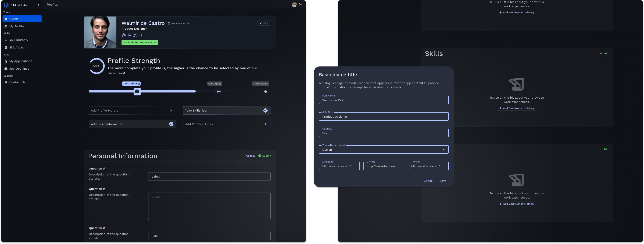Image resolution: width=644 pixels, height=244 pixels.
Task: Open the Home menu item
Action: [x=22, y=19]
